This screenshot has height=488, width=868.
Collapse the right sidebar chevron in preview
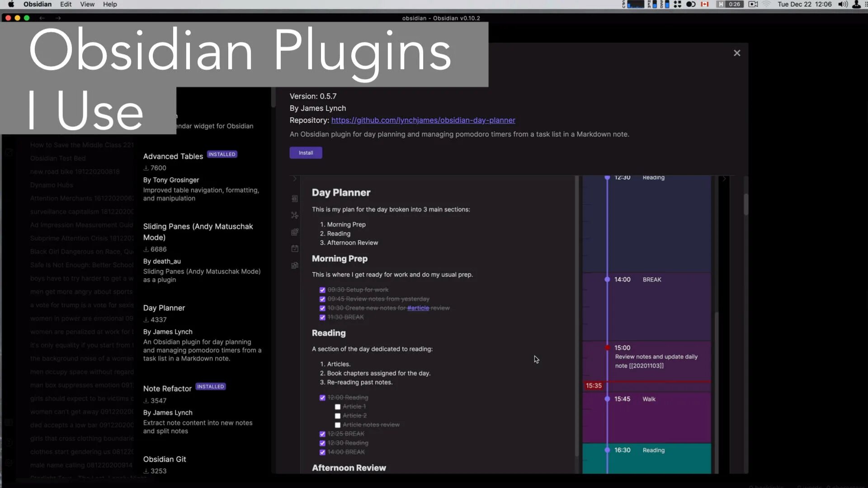click(x=724, y=179)
